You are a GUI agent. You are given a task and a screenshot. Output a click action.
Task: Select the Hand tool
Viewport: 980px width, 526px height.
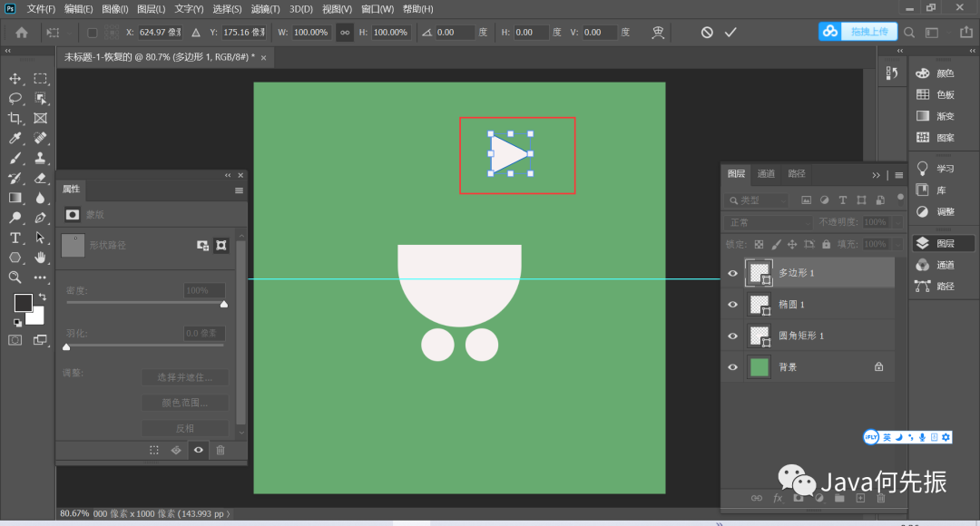click(41, 258)
